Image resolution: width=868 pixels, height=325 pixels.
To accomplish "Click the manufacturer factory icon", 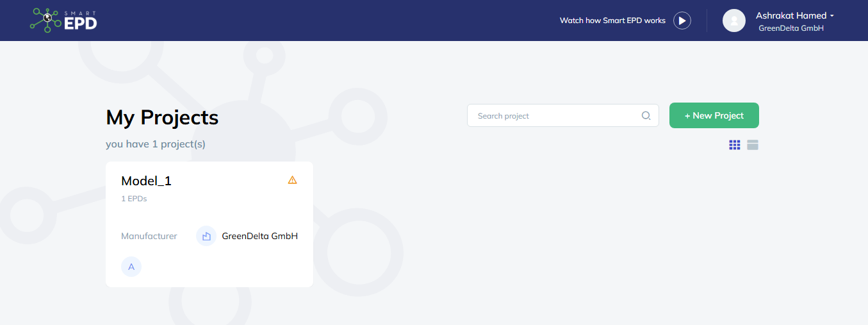I will click(206, 236).
